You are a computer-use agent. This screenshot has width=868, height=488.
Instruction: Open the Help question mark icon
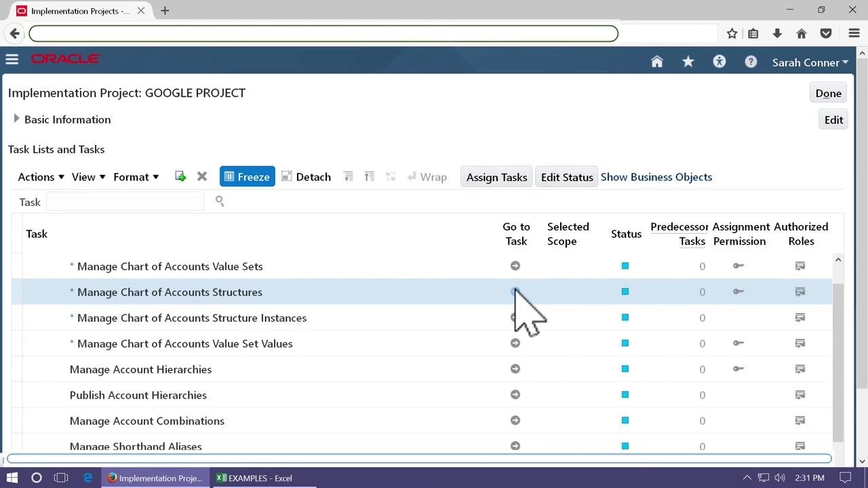coord(751,62)
